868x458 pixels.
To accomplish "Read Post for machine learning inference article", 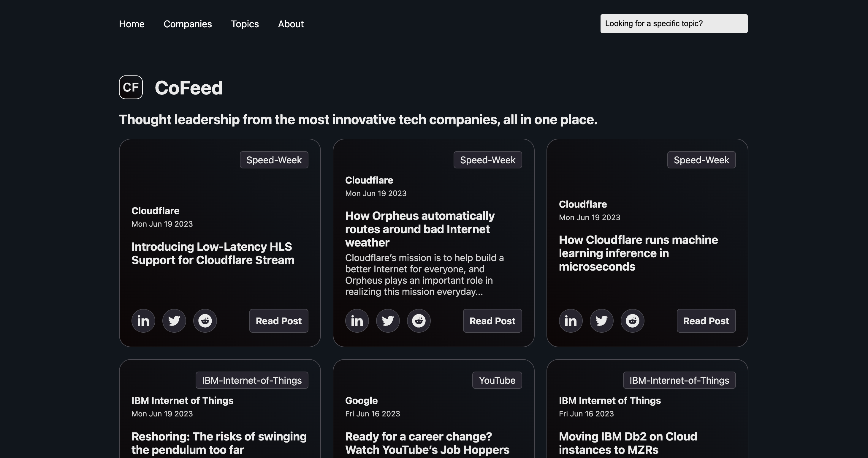I will point(706,321).
